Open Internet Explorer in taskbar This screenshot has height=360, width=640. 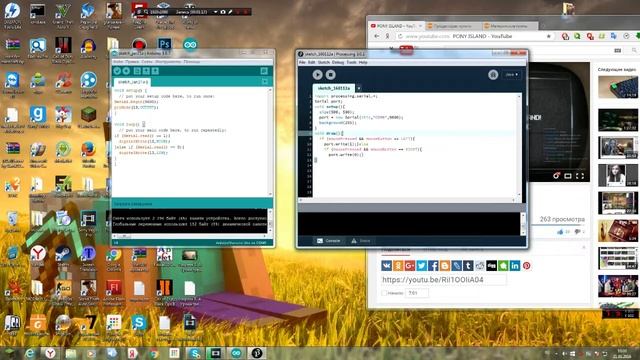[x=30, y=353]
